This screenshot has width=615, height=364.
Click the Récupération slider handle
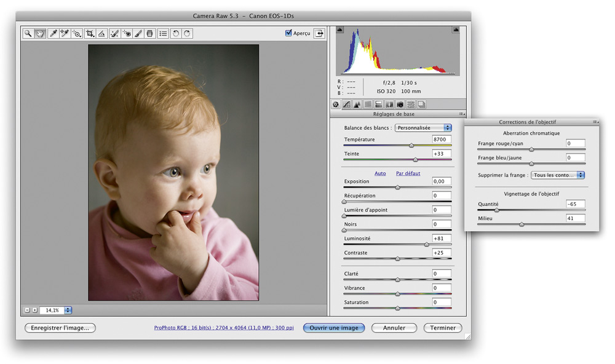[x=344, y=202]
